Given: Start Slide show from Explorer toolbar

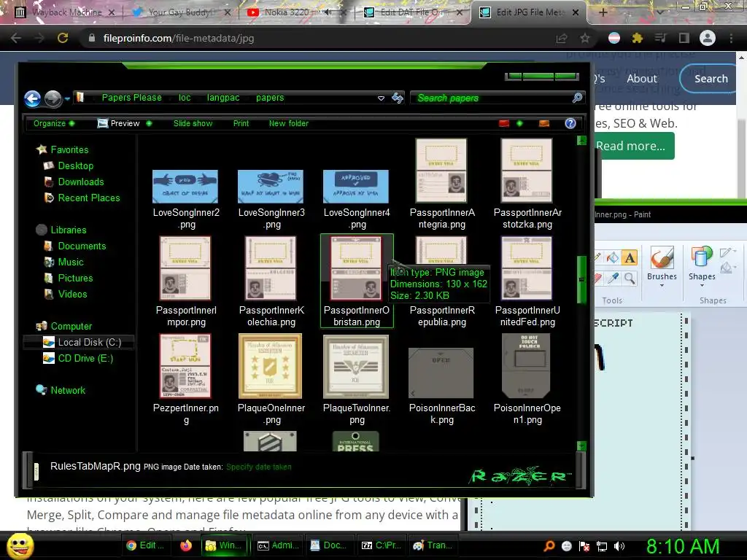Looking at the screenshot, I should point(193,123).
